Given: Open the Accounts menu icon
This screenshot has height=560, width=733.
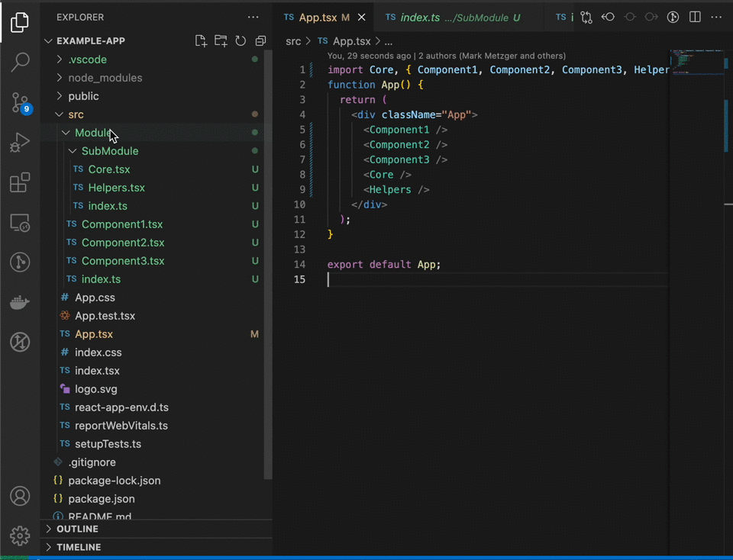Looking at the screenshot, I should [x=20, y=496].
